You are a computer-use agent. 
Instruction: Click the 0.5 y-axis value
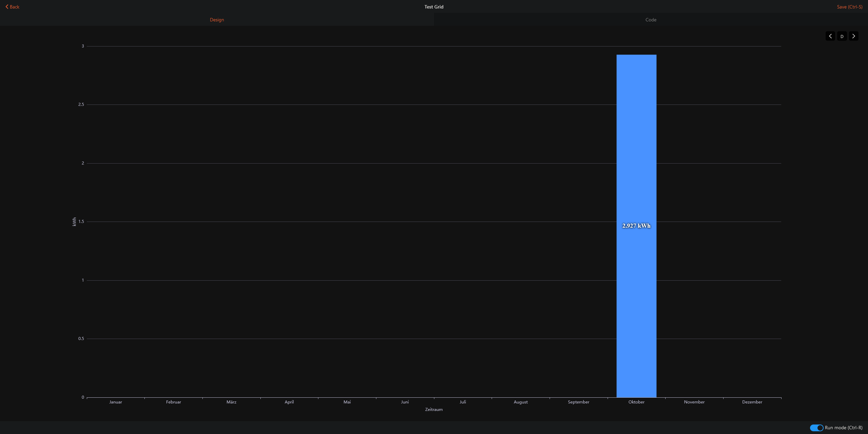pyautogui.click(x=81, y=338)
